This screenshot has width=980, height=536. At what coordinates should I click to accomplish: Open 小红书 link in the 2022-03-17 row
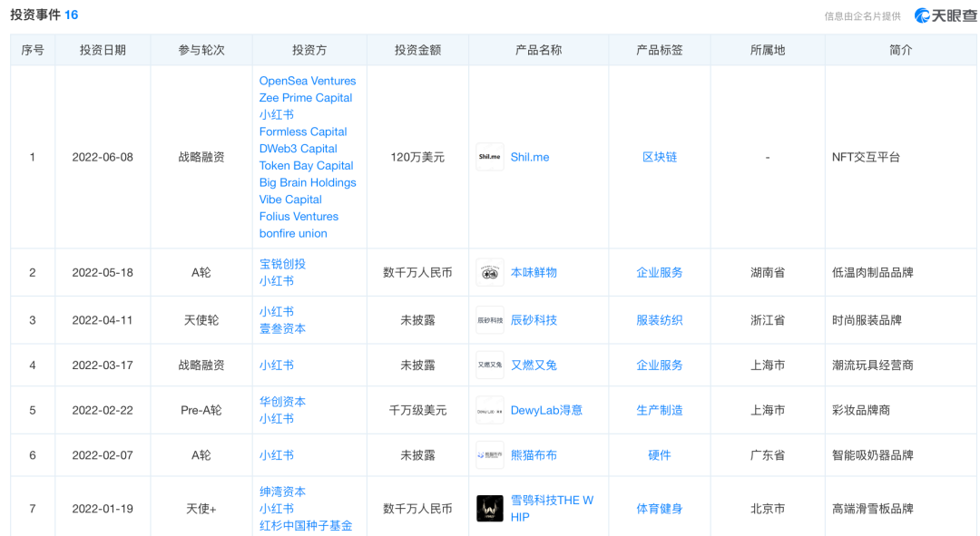[x=276, y=365]
